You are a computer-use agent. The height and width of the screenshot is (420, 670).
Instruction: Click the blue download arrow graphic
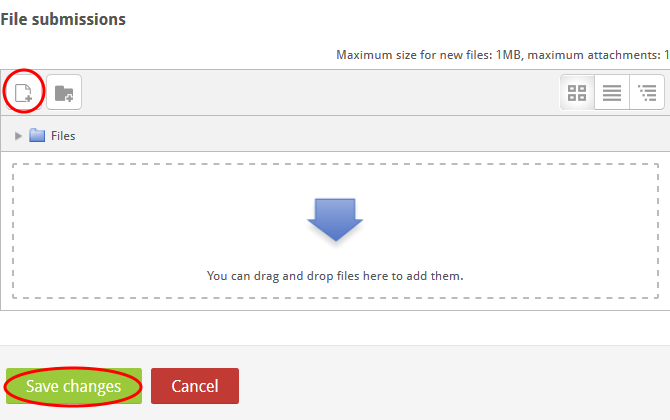click(x=335, y=220)
